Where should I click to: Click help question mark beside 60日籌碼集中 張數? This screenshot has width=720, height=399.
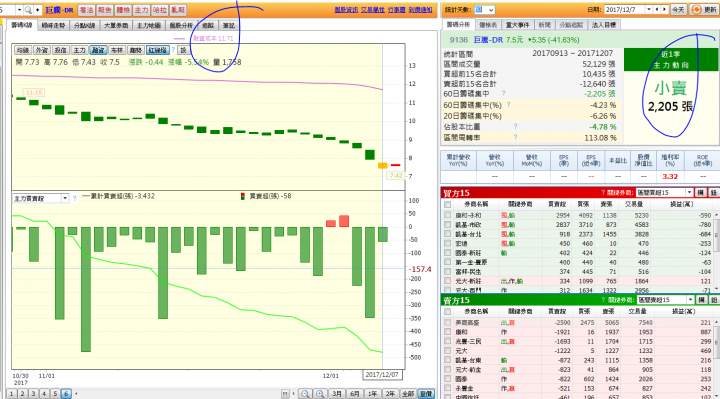click(x=504, y=93)
